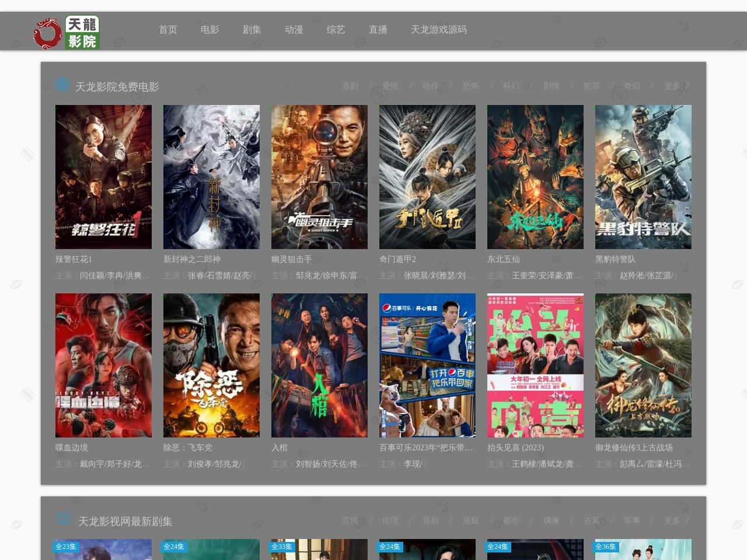This screenshot has height=560, width=747.
Task: Click the 幽灵狙击手 title link
Action: coord(292,259)
